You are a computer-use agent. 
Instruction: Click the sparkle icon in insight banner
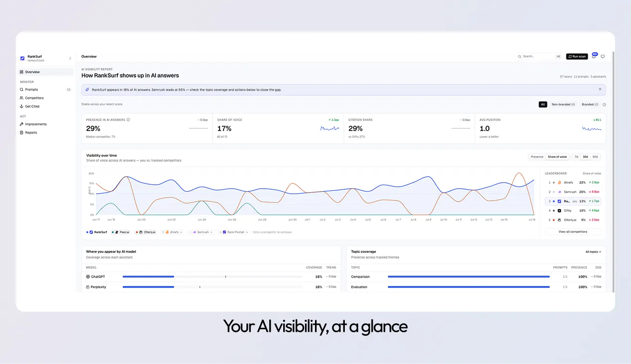[87, 90]
